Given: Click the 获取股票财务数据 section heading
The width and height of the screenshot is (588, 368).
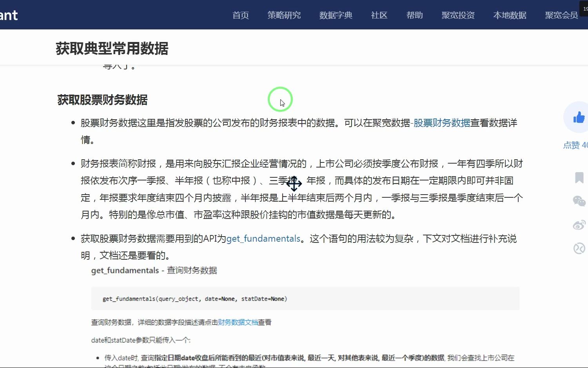Looking at the screenshot, I should 102,100.
